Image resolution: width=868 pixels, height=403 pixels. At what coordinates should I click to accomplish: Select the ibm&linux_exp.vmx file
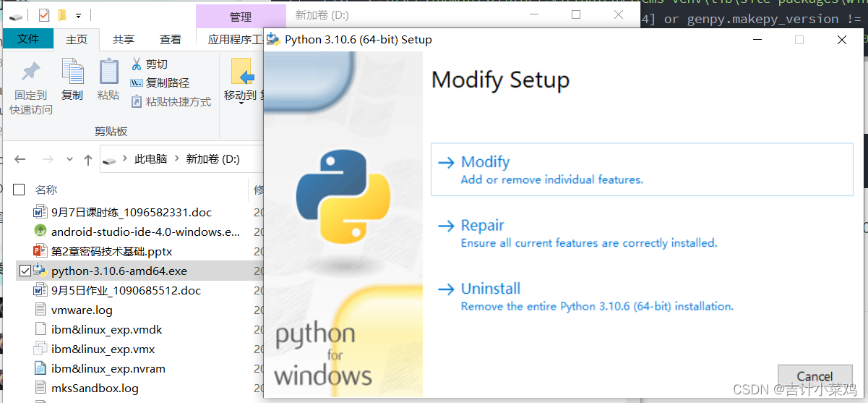click(103, 349)
